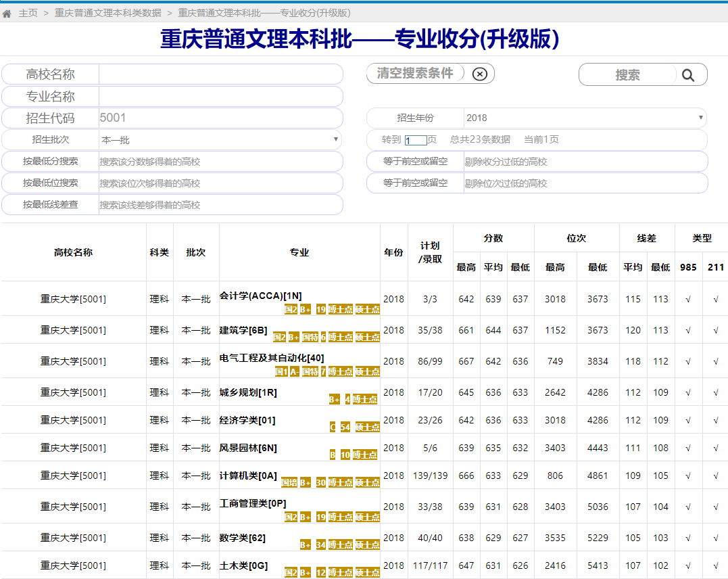Click 重庆大学[5001] in the 会计学(ACCA) row
The width and height of the screenshot is (728, 579).
tap(74, 299)
